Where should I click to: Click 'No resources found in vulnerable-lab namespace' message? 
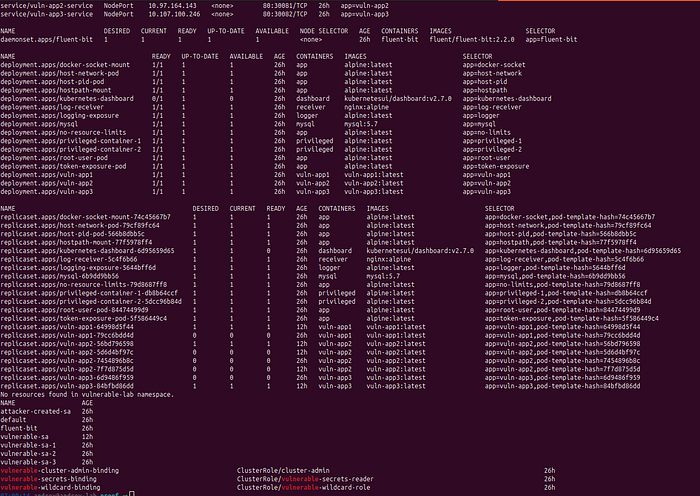point(87,396)
